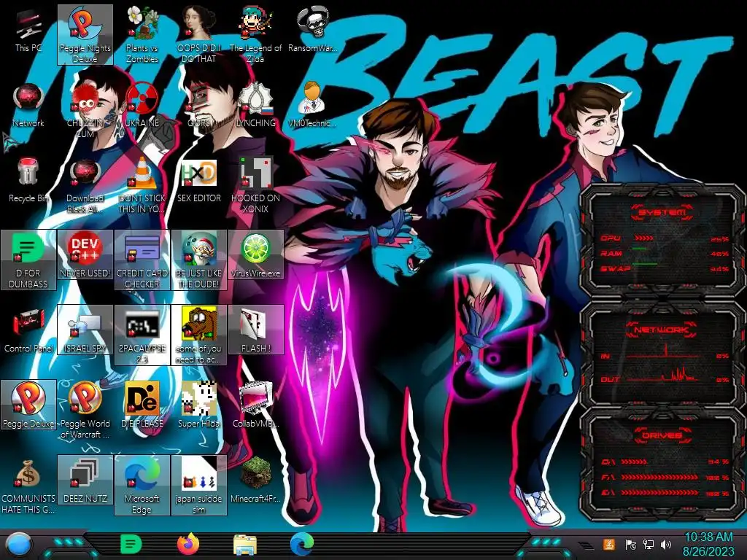Viewport: 747px width, 560px height.
Task: Open the some of you need to ac... icon
Action: pyautogui.click(x=198, y=335)
